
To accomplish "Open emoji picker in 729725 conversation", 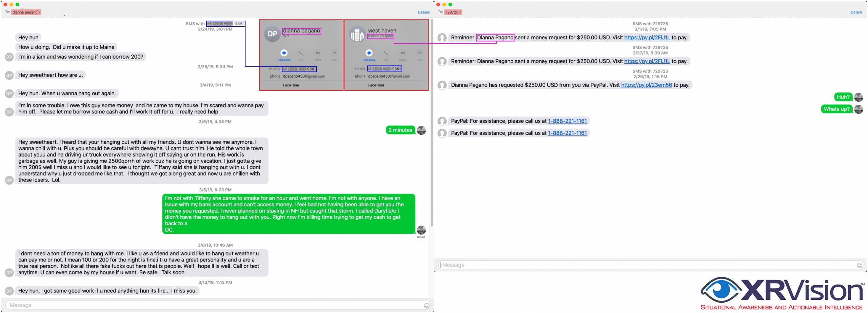I will [859, 265].
